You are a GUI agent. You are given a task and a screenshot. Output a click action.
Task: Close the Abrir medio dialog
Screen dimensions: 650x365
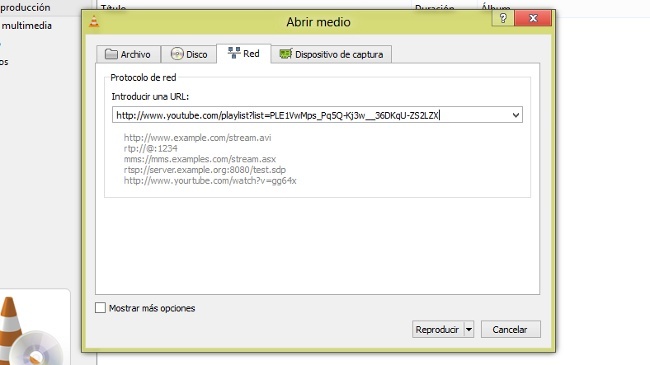[x=533, y=18]
